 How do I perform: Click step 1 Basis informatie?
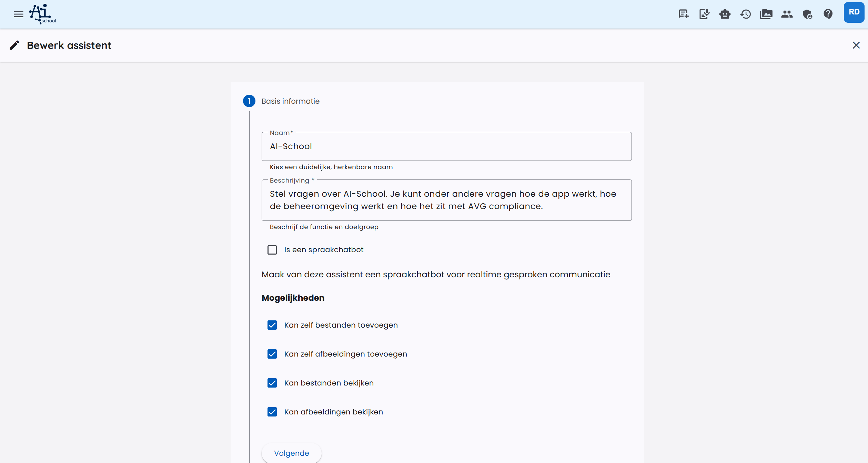click(249, 101)
